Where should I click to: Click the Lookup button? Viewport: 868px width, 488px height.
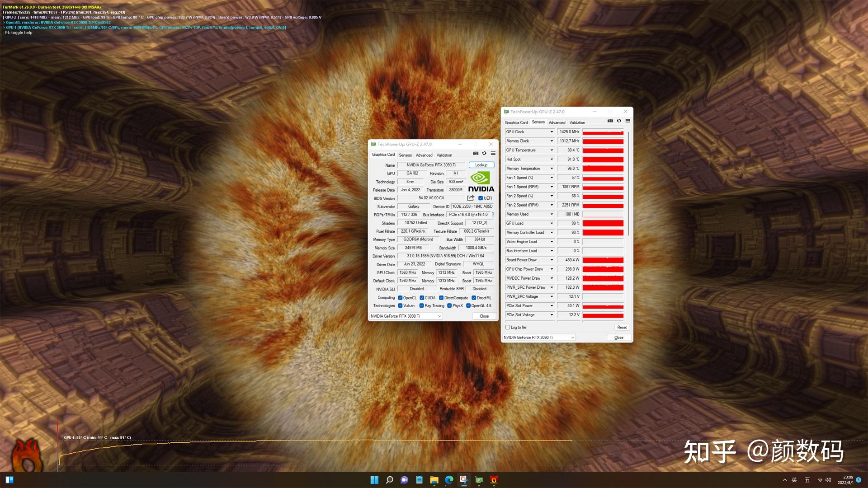pos(481,165)
